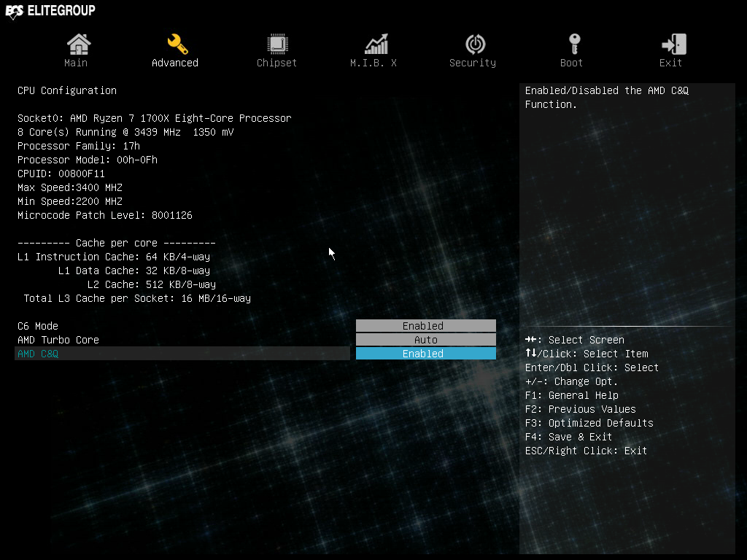This screenshot has height=560, width=747.
Task: Select the highlighted AMD C&Q row
Action: [x=182, y=354]
